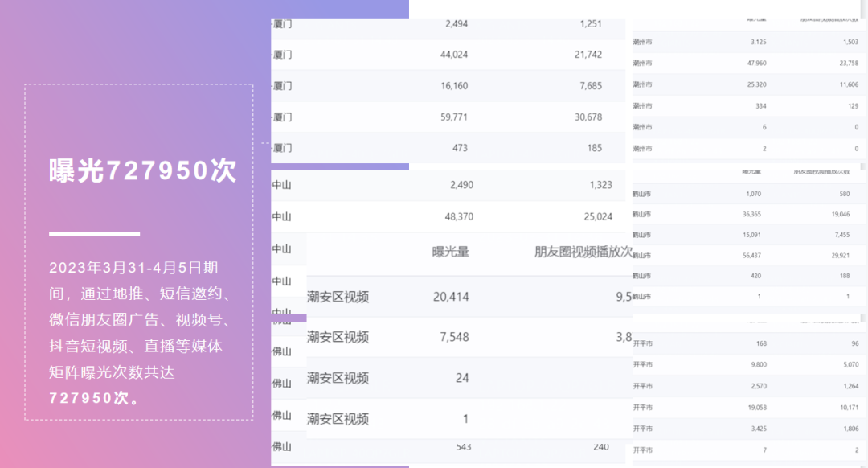Select the 潮州市 cell 1,503

tap(850, 42)
